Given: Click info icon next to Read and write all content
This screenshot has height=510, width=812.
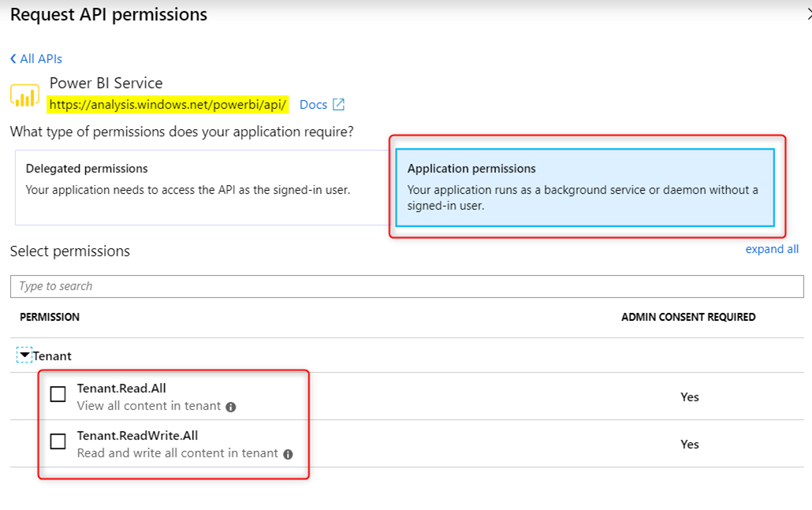Looking at the screenshot, I should point(288,454).
